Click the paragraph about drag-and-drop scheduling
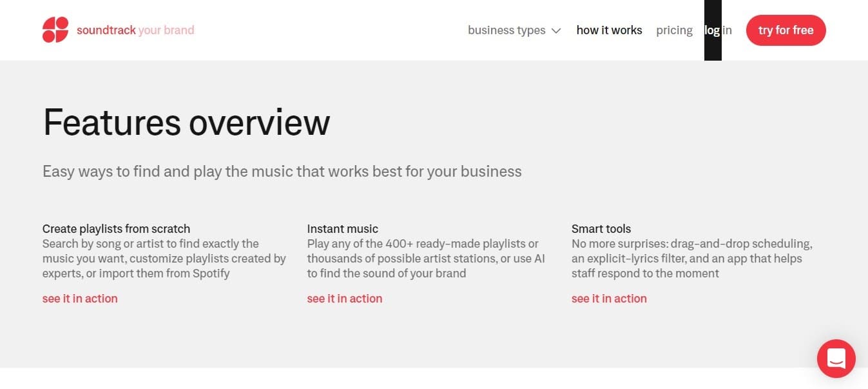Viewport: 868px width, 389px height. pyautogui.click(x=691, y=259)
